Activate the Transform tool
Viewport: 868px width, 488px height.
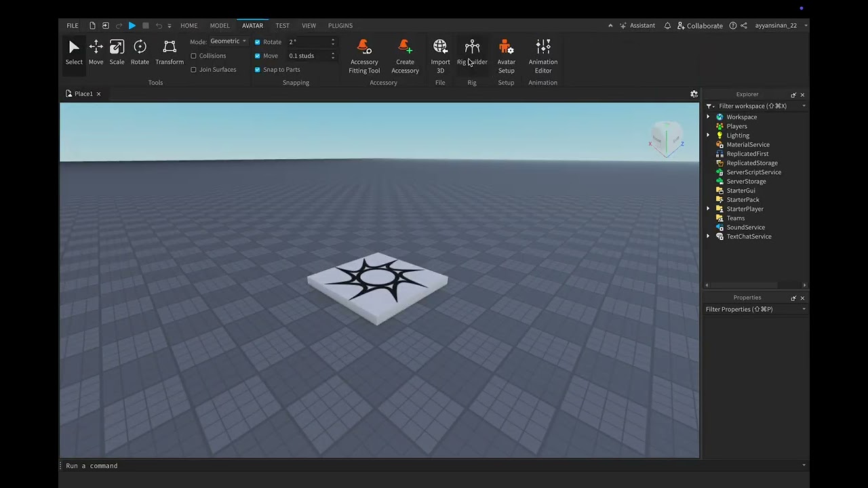(169, 51)
